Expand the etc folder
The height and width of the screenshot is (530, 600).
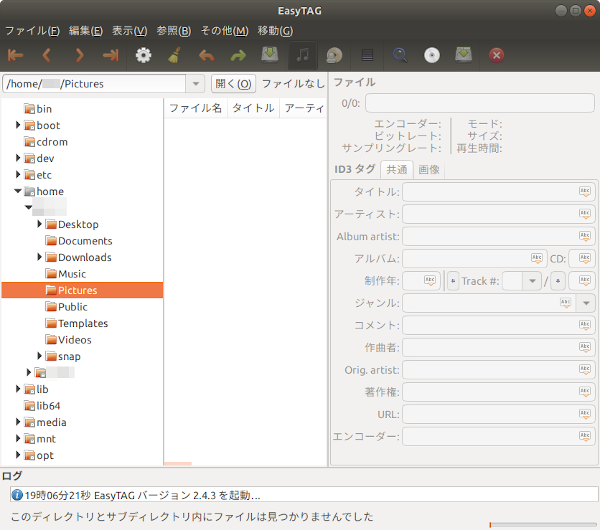18,174
